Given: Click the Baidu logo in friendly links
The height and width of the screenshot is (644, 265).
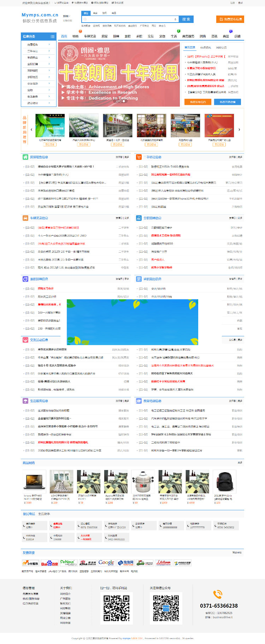Looking at the screenshot, I should coord(49,563).
